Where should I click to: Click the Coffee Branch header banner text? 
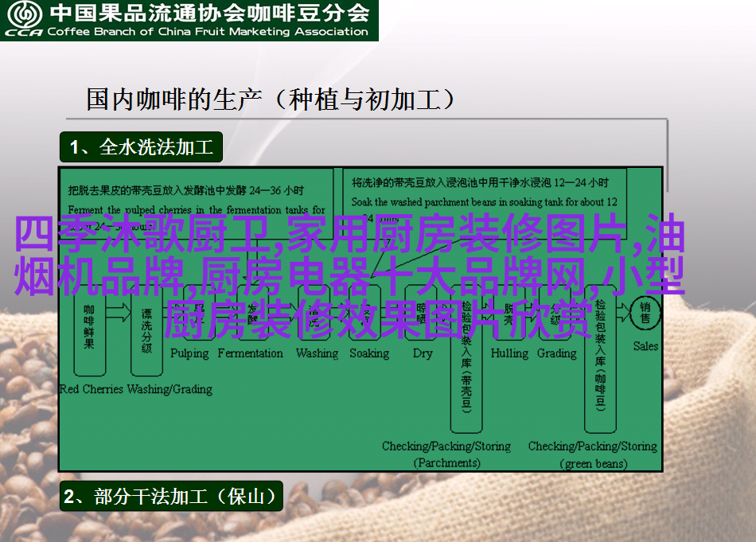[x=208, y=33]
